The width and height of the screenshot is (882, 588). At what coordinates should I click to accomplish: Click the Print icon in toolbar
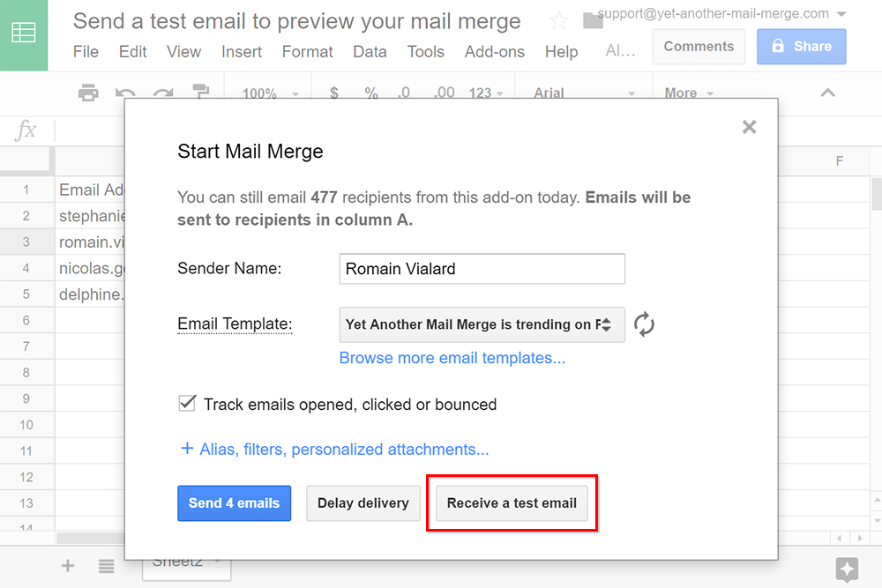(x=88, y=93)
